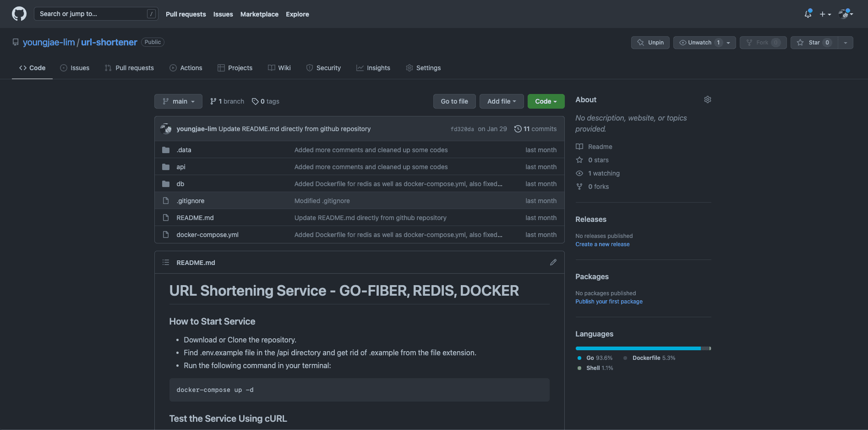Screen dimensions: 868x430
Task: Open the url-shortener repository link
Action: tap(109, 42)
